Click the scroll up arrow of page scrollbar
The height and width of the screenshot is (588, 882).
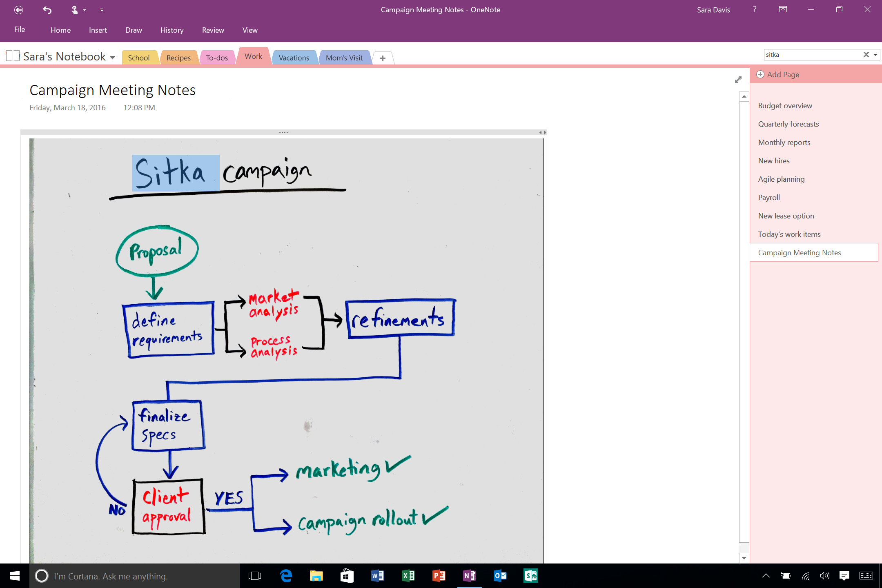744,97
